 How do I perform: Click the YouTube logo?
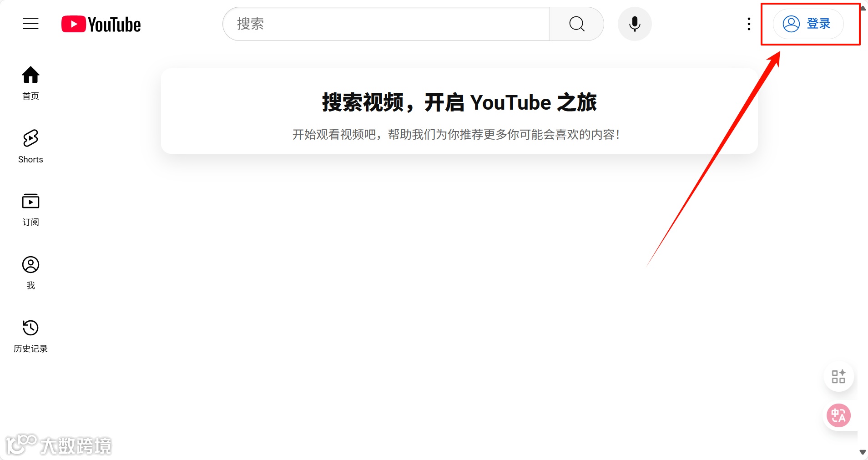[101, 24]
